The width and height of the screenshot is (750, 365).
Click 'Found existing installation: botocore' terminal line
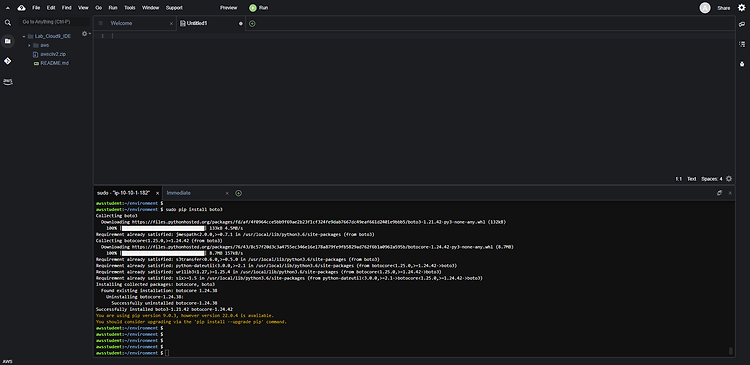coord(159,291)
